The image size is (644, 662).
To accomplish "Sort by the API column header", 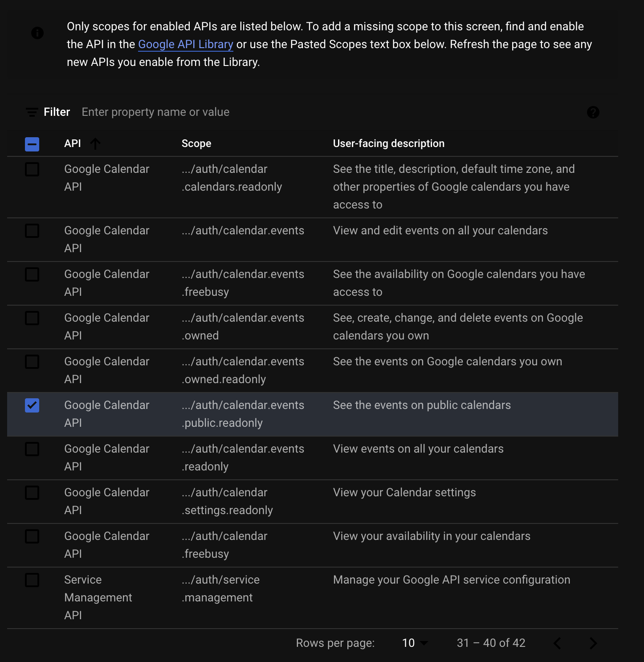I will (73, 143).
